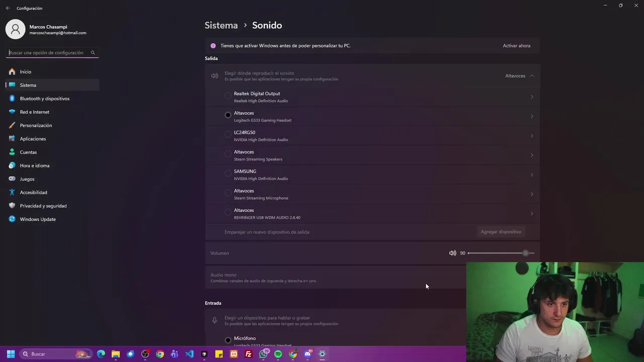Open Microsoft Edge from taskbar

point(101,354)
